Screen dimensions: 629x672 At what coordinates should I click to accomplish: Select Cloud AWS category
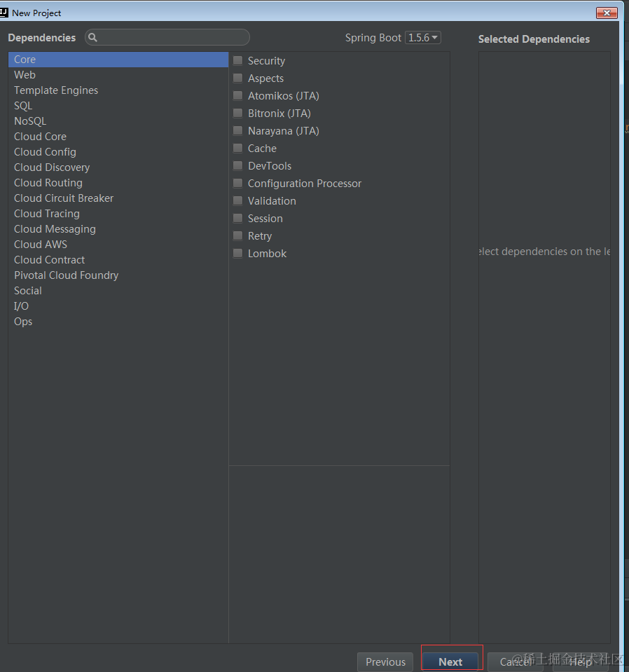[x=118, y=245]
